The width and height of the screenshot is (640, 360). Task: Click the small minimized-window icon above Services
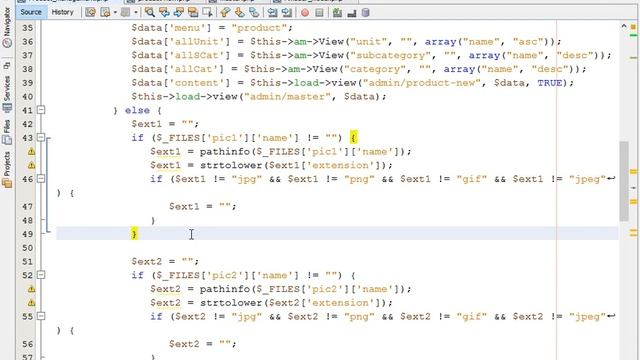coord(7,65)
